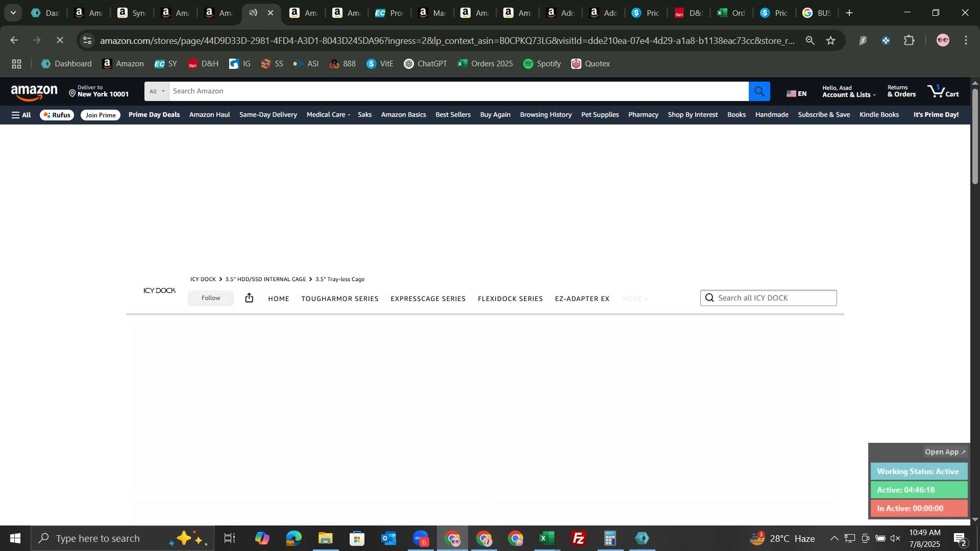Bookmark this page with the star icon
The image size is (980, 551).
[831, 40]
